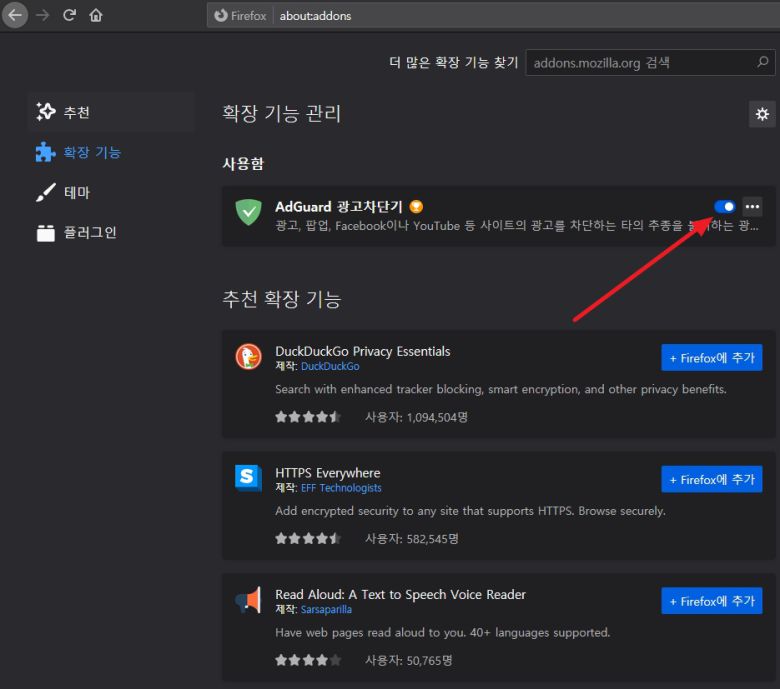The height and width of the screenshot is (689, 780).
Task: Open the 추천 tab in sidebar
Action: tap(76, 113)
